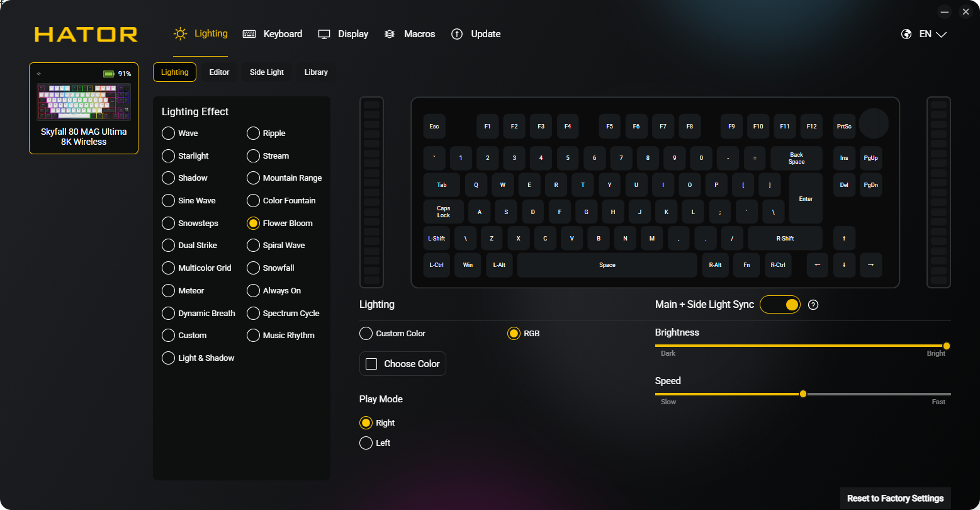Select the Wave lighting effect
The image size is (980, 510).
[180, 133]
